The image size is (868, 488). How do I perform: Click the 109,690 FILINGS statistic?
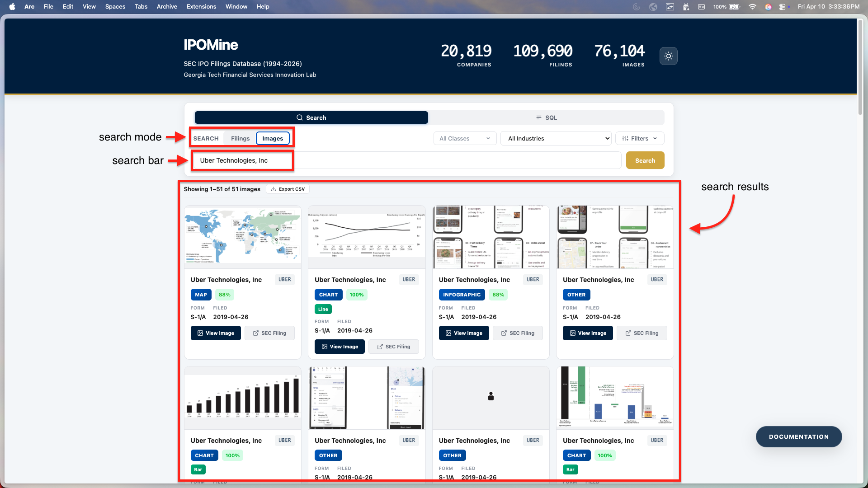(543, 56)
